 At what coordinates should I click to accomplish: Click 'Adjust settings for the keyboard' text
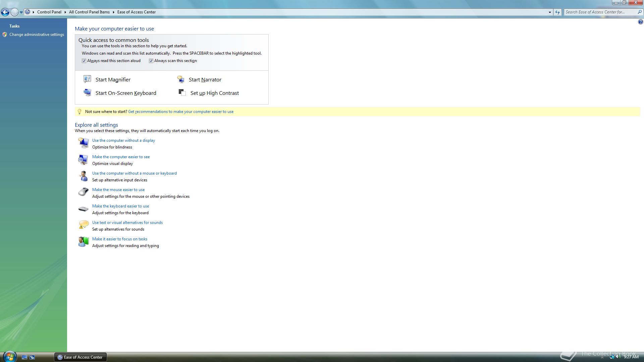click(120, 213)
